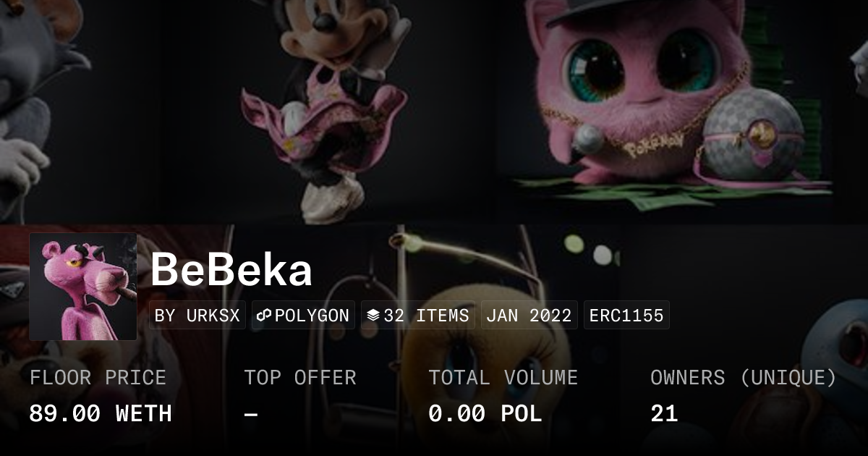Select the JAN 2022 creation date badge
Screen dimensions: 868x456
pyautogui.click(x=529, y=316)
